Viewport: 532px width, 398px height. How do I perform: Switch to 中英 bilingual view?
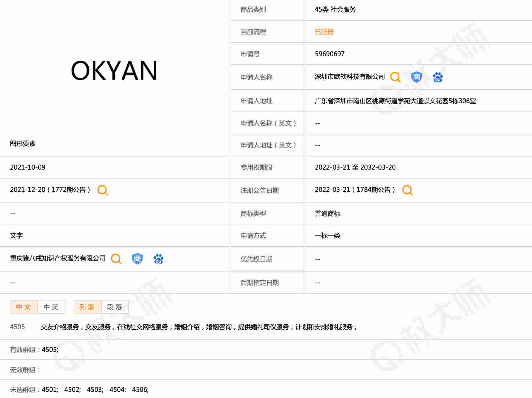coord(51,307)
